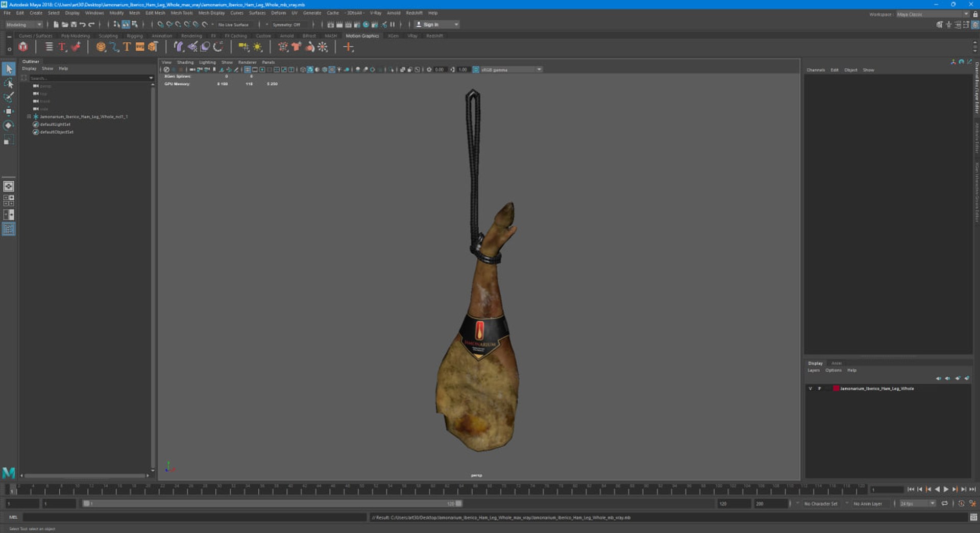The image size is (980, 533).
Task: Switch to the Rigging shelf tab
Action: click(135, 36)
